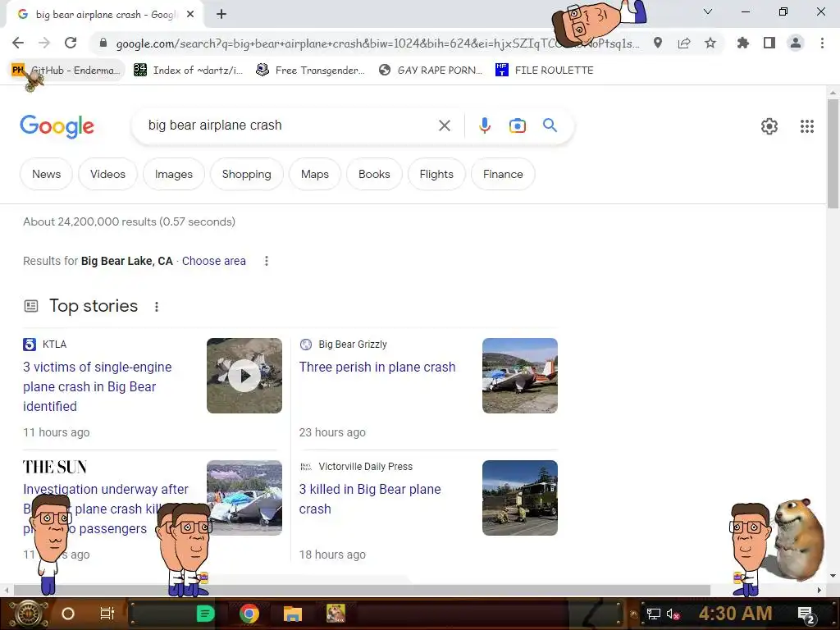Open the network tray icon
Viewport: 840px width, 630px height.
(653, 614)
